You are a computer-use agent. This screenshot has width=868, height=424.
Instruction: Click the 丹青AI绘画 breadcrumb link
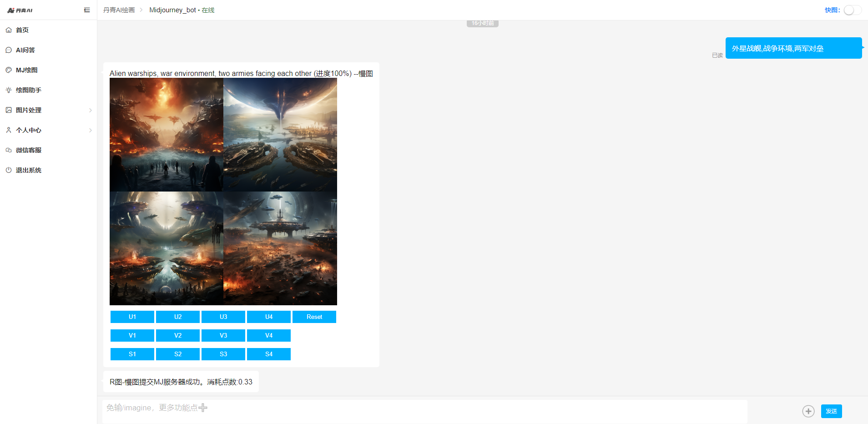[x=119, y=10]
